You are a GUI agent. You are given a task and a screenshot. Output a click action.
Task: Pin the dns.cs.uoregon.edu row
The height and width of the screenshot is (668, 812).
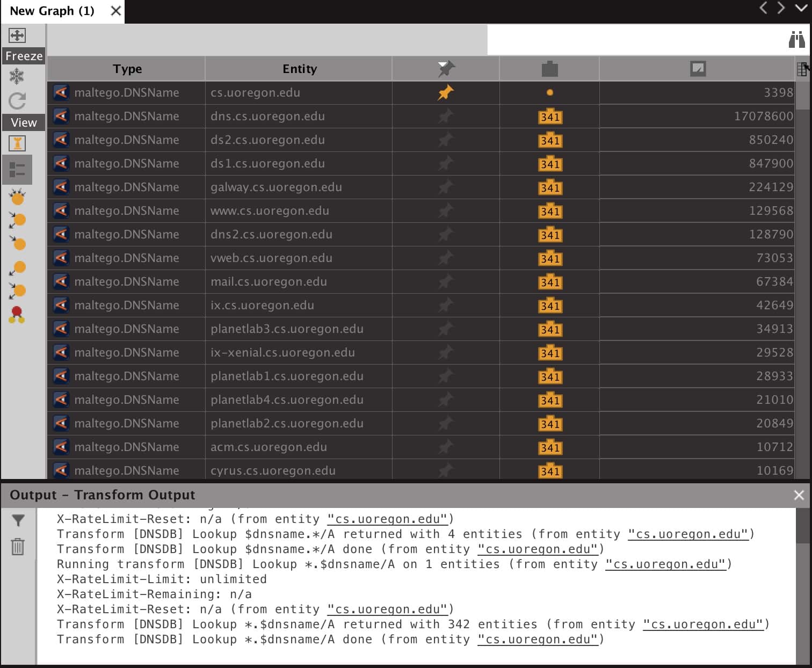click(445, 116)
